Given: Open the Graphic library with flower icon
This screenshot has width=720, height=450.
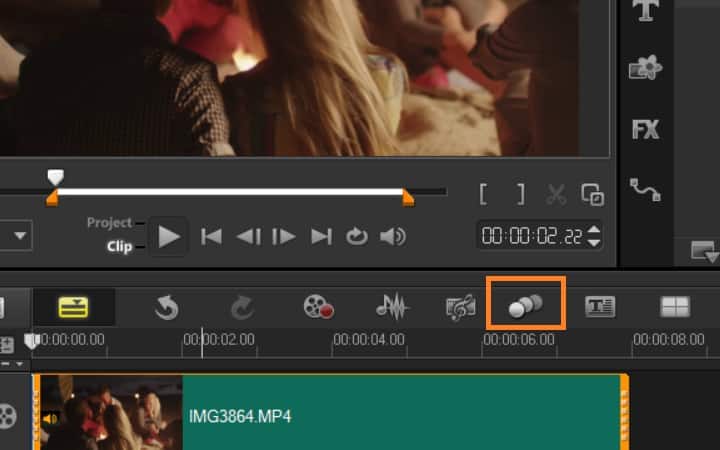Looking at the screenshot, I should (645, 69).
